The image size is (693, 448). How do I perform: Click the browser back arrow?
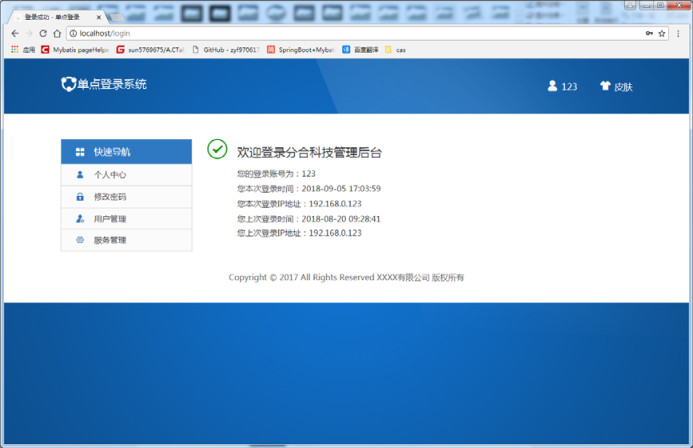(13, 33)
